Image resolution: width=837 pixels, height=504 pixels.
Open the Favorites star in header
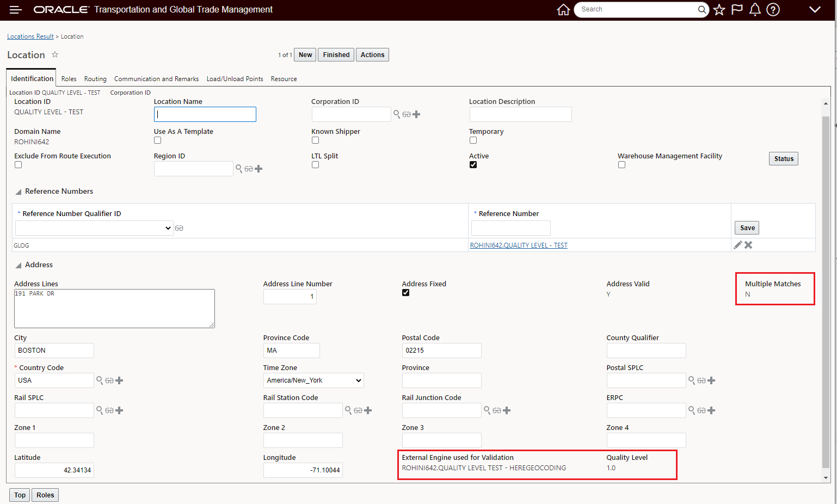click(x=719, y=10)
